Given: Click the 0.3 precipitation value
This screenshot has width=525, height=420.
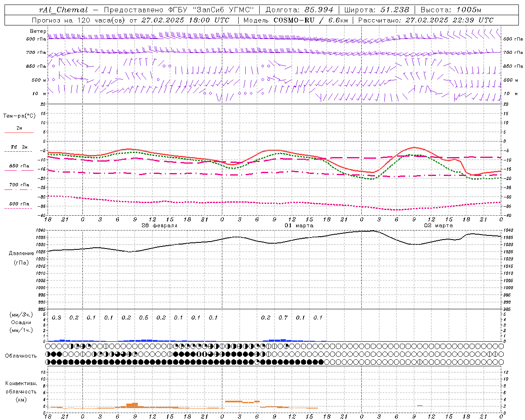Looking at the screenshot, I should pyautogui.click(x=57, y=318).
